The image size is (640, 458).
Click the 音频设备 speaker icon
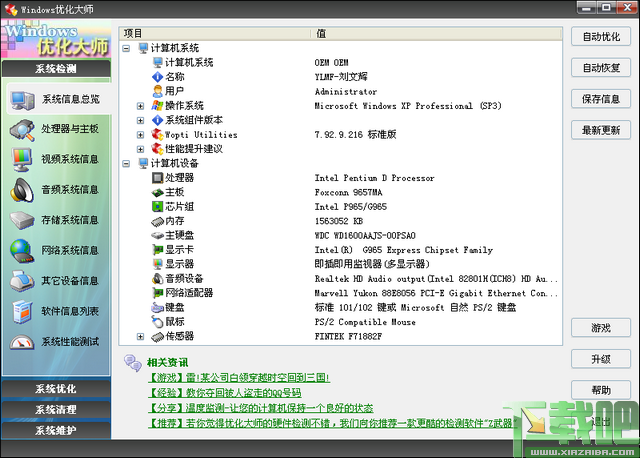158,279
